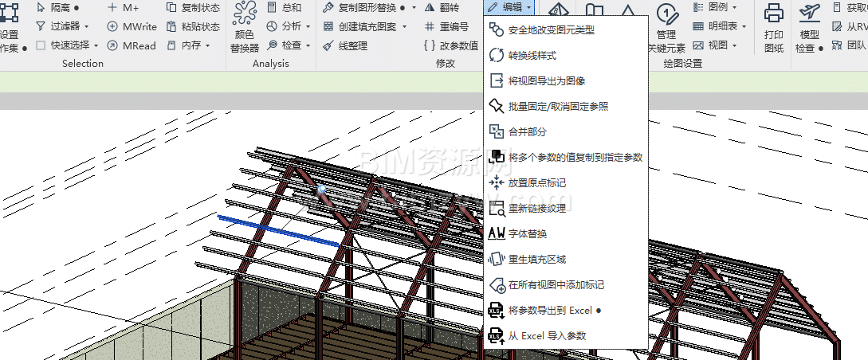Collapse the 编辑 dropdown menu
This screenshot has width=868, height=360.
[509, 7]
